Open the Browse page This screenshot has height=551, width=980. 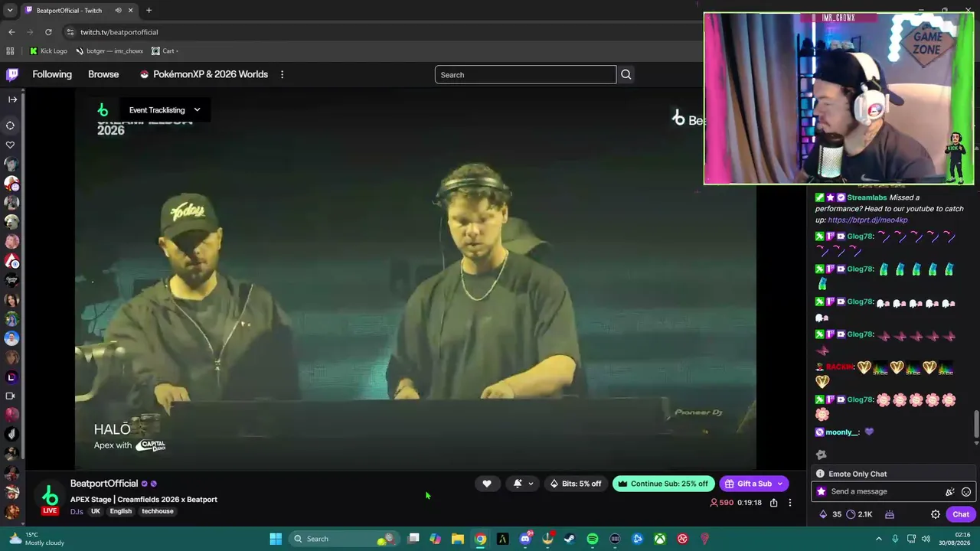pyautogui.click(x=103, y=74)
